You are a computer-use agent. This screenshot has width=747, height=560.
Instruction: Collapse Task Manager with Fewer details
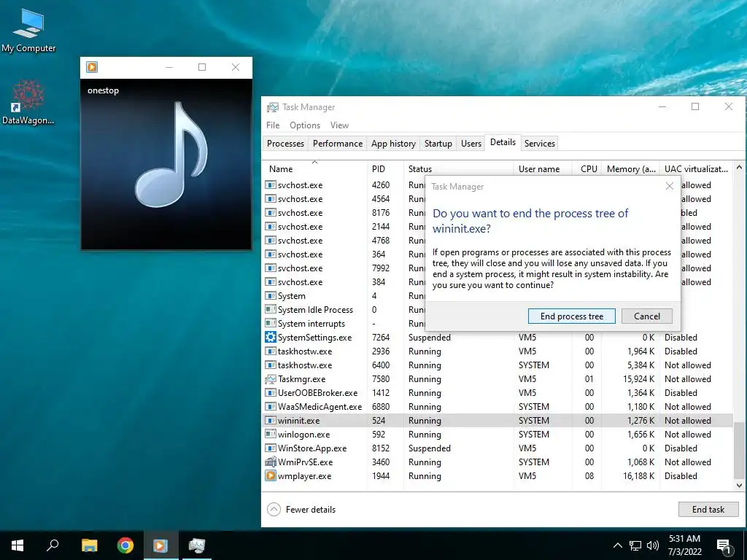[301, 509]
